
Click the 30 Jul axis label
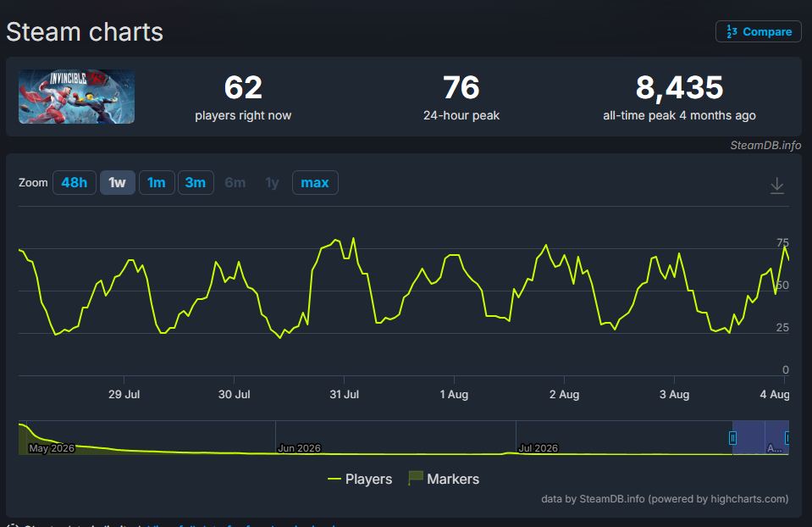234,394
